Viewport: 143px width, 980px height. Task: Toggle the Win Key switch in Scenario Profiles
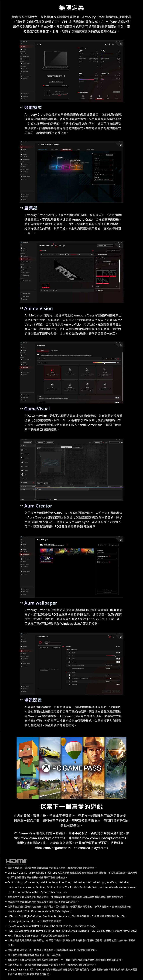(x=118, y=652)
